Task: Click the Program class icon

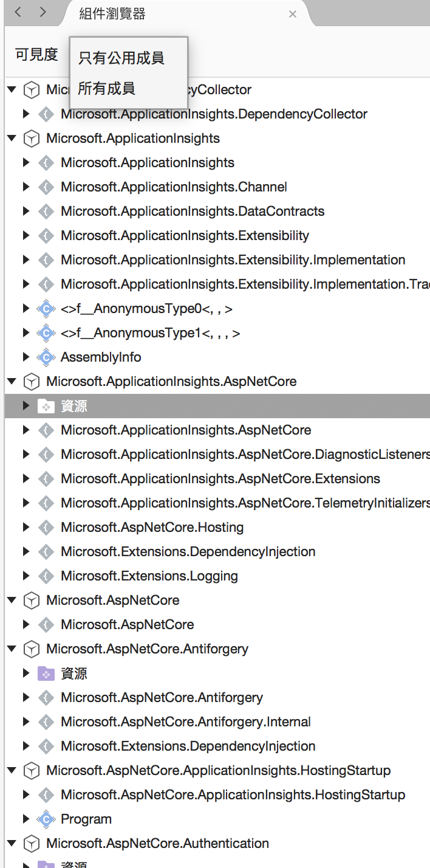Action: click(46, 819)
